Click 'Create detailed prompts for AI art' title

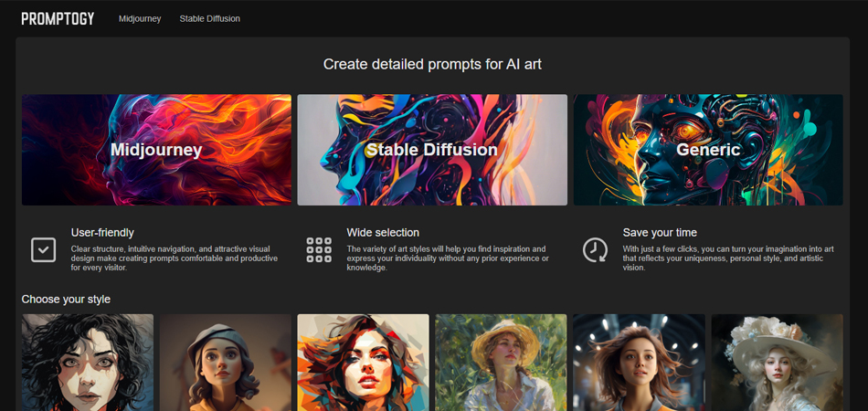tap(432, 64)
